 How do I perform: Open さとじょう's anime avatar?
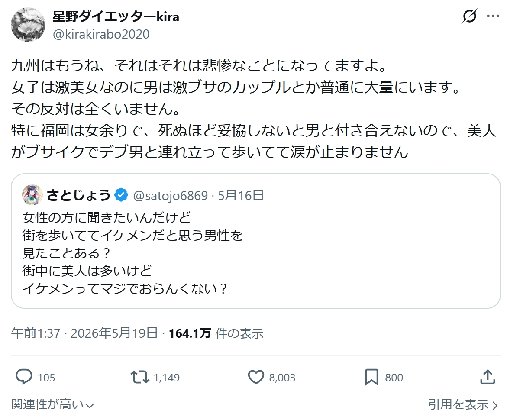pyautogui.click(x=32, y=195)
